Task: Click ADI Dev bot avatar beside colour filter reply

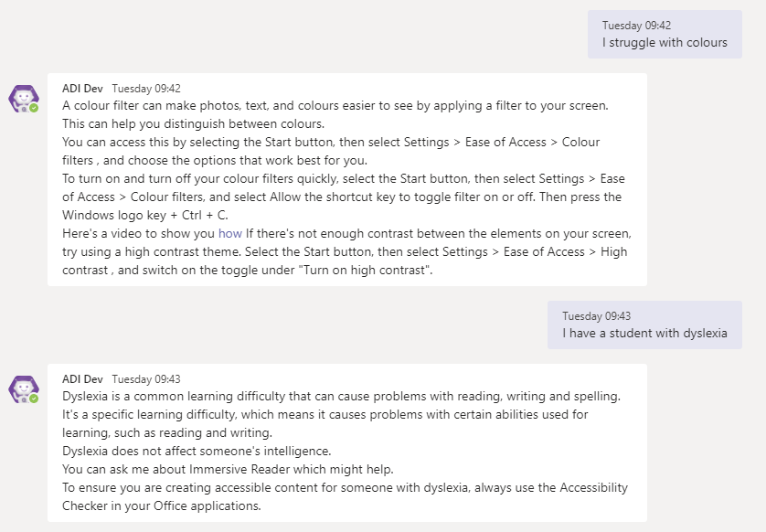Action: (x=23, y=97)
